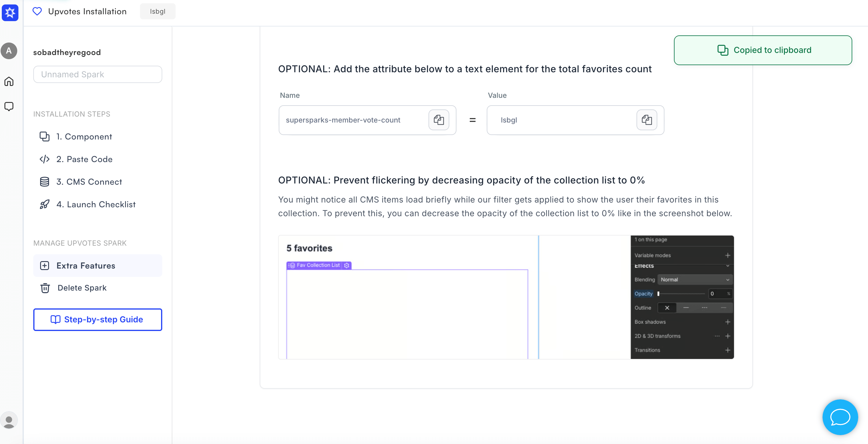Click the Supersparks star logo icon
Screen dimensions: 868x444
[x=10, y=13]
